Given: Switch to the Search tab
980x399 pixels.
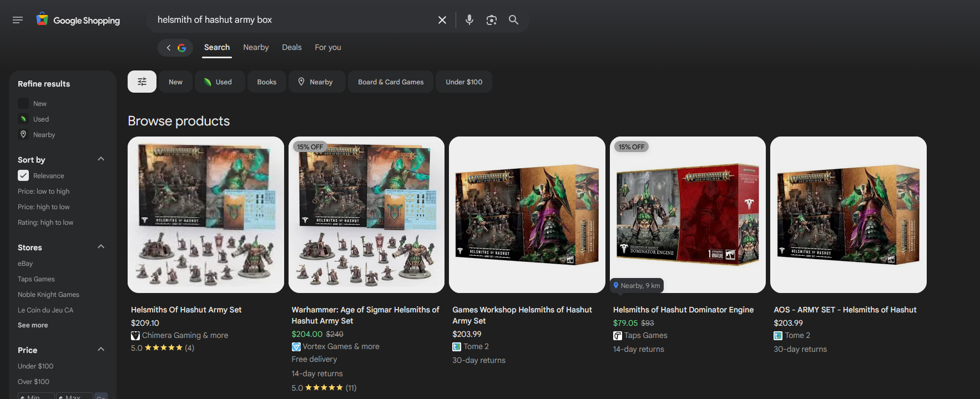Looking at the screenshot, I should (x=217, y=47).
